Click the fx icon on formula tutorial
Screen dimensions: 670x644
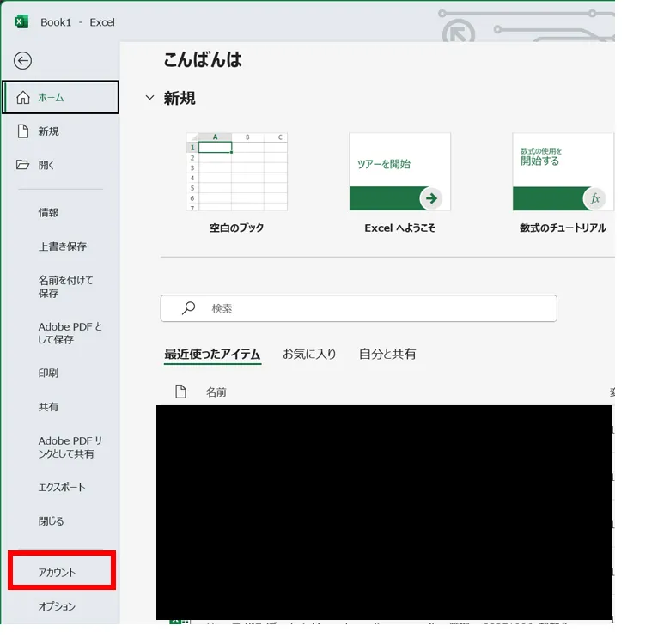594,198
